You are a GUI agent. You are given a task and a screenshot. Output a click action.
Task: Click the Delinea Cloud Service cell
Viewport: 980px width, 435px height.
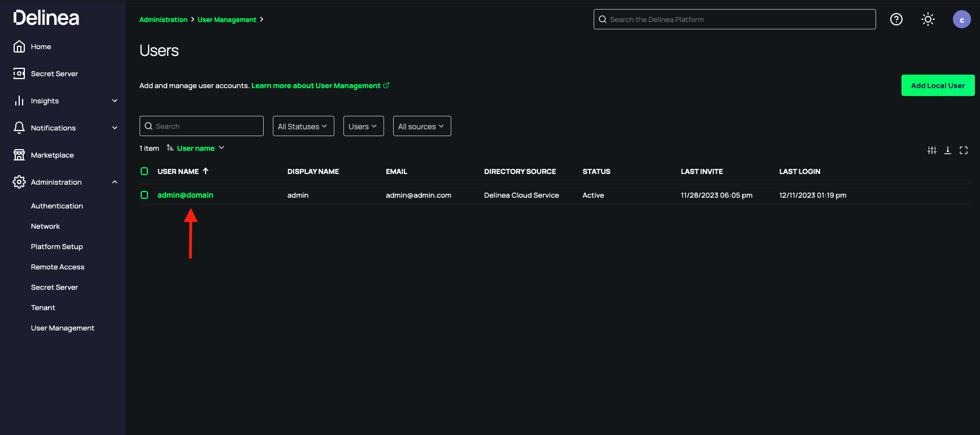[521, 195]
